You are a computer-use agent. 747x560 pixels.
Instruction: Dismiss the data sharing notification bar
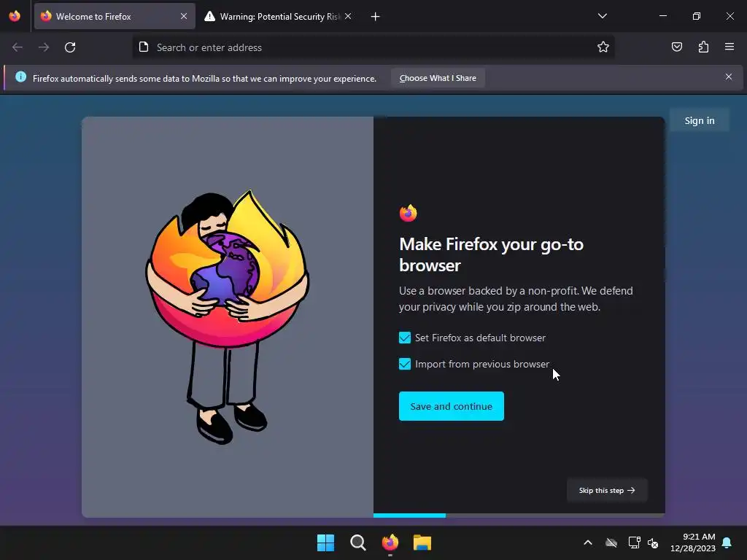(x=729, y=77)
